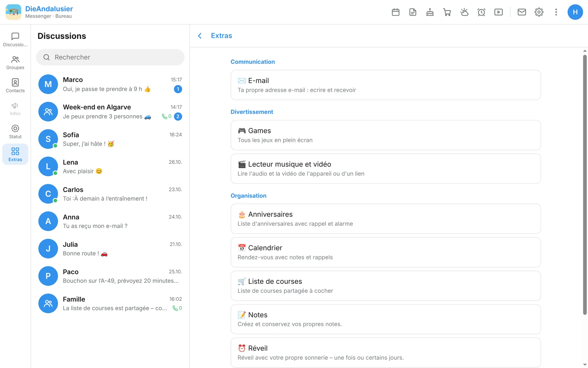Switch to the Contacts sidebar tab
The height and width of the screenshot is (368, 588).
[x=15, y=86]
